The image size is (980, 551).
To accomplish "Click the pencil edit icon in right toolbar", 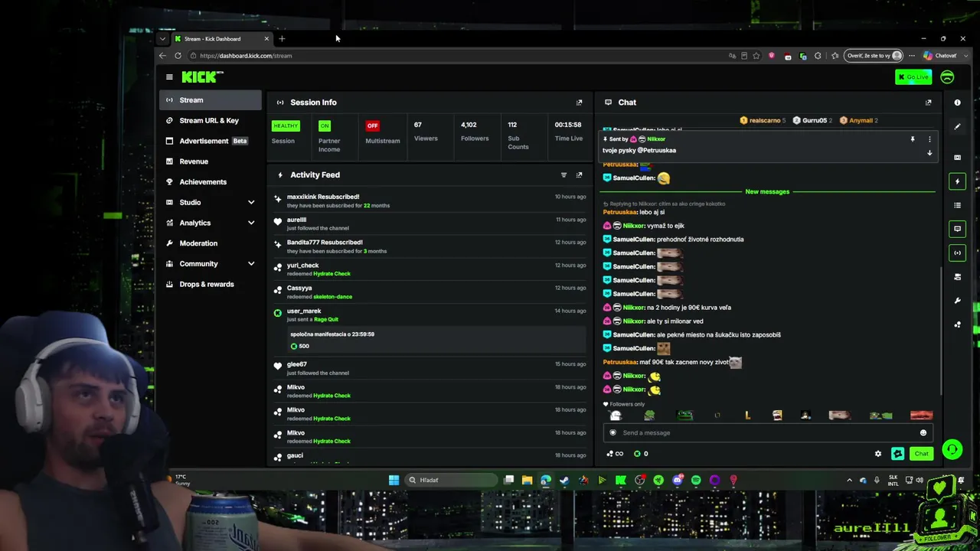I will click(957, 126).
